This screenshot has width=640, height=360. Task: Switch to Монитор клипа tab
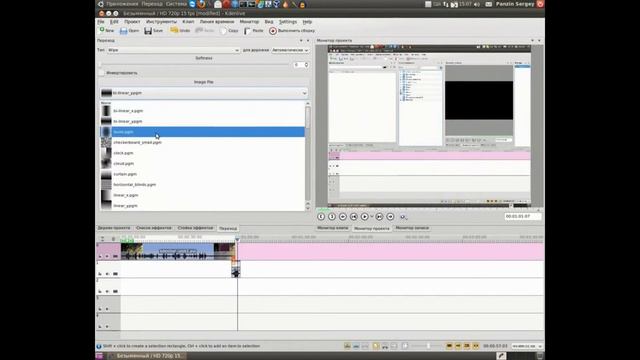(333, 228)
